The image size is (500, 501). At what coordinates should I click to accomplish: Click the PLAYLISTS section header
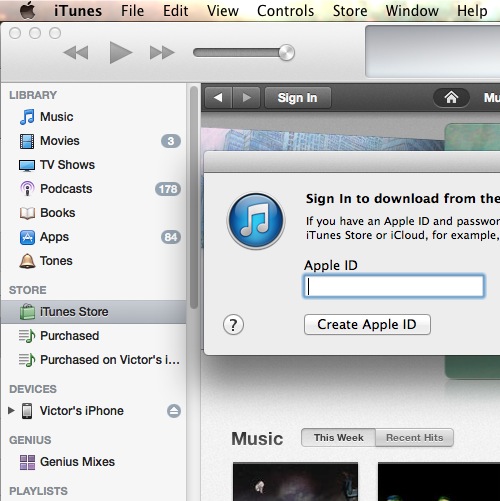click(x=38, y=491)
